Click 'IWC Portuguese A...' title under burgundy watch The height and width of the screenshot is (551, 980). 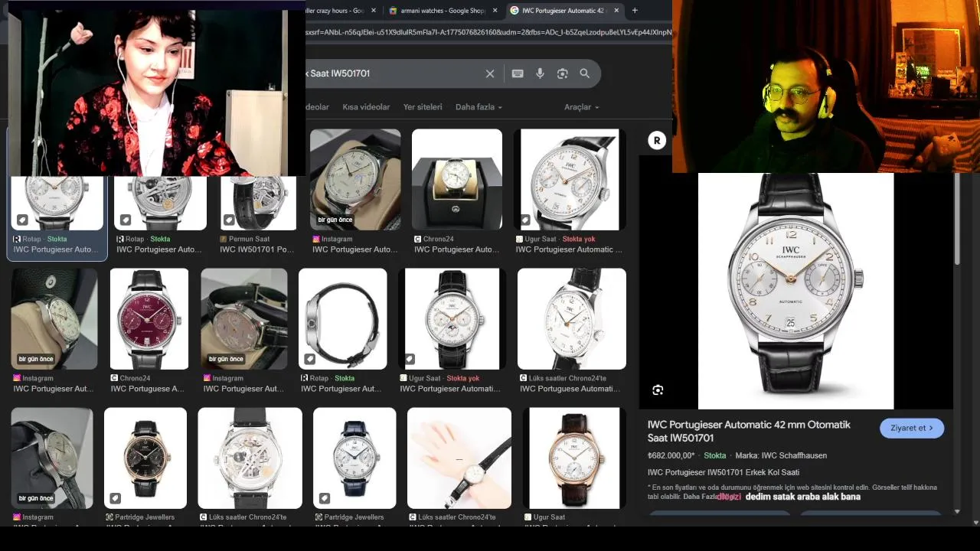(148, 389)
